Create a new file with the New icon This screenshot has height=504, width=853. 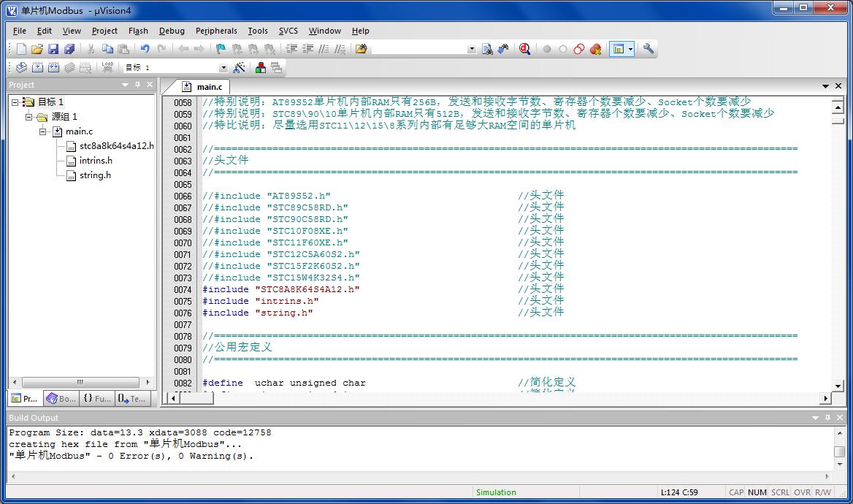pos(21,49)
